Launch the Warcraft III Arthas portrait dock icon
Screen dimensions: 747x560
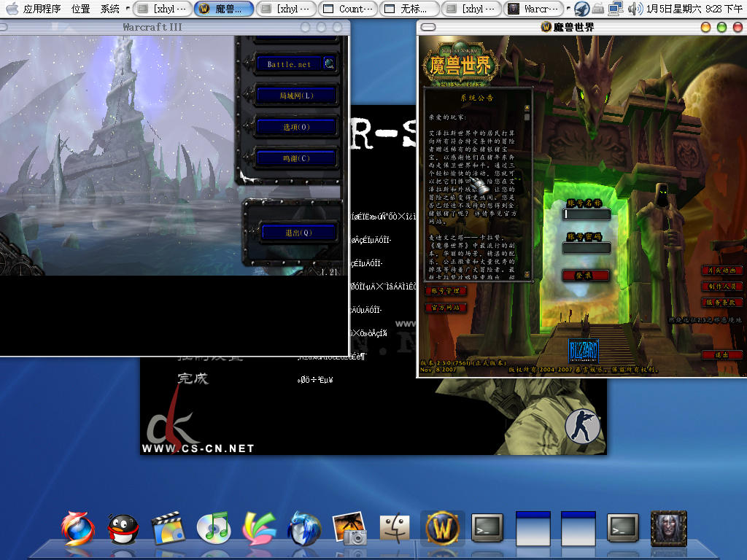[x=669, y=528]
